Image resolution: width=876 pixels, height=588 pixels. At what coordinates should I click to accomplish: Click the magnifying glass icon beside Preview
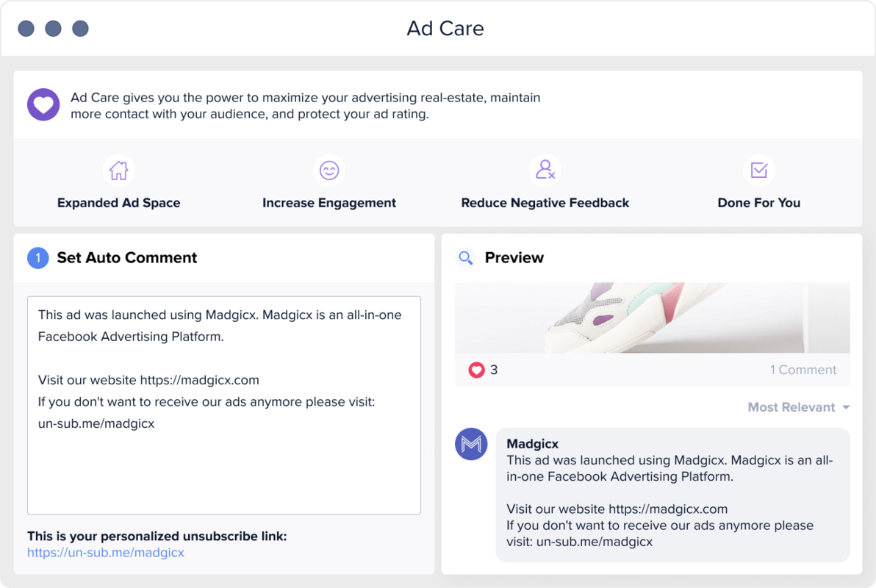coord(466,258)
